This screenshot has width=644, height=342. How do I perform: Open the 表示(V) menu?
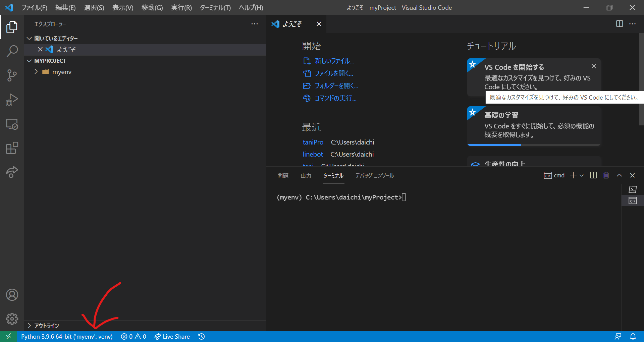[123, 7]
